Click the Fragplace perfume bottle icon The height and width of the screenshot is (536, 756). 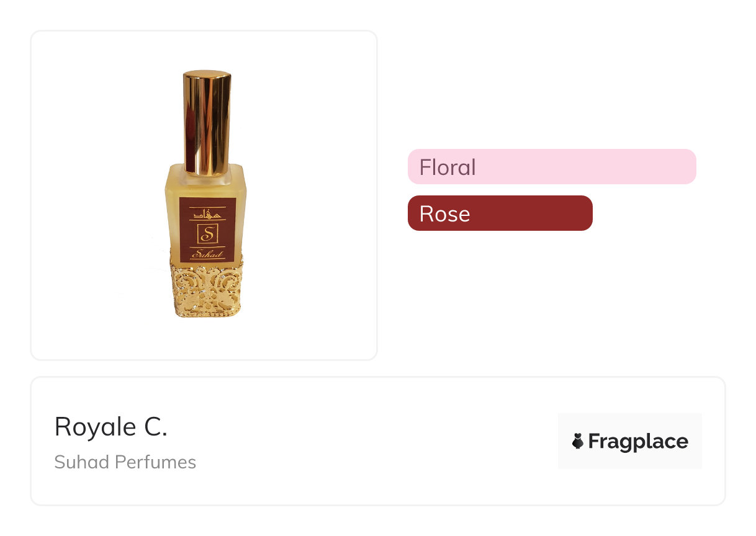point(578,441)
